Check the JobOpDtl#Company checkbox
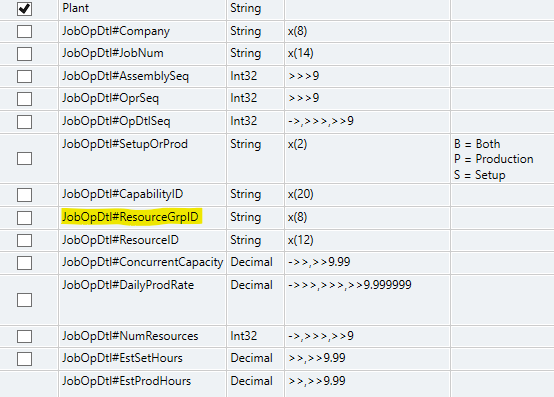The image size is (554, 397). tap(24, 31)
